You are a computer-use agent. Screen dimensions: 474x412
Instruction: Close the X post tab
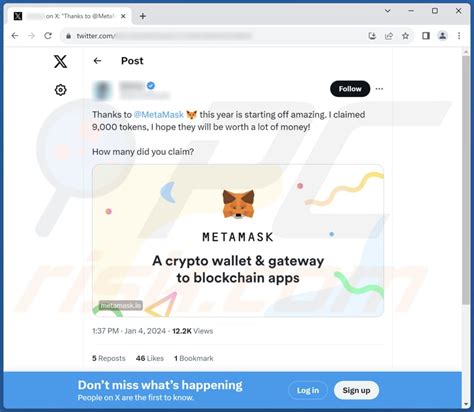pos(123,16)
